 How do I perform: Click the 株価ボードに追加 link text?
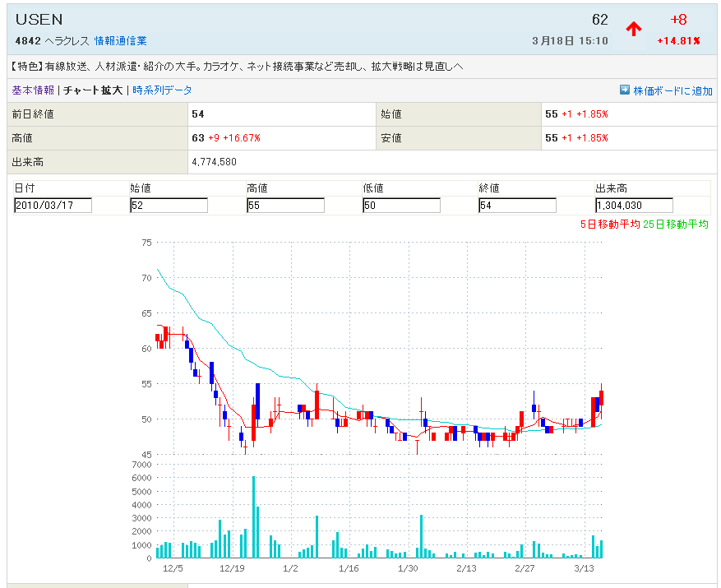coord(672,90)
